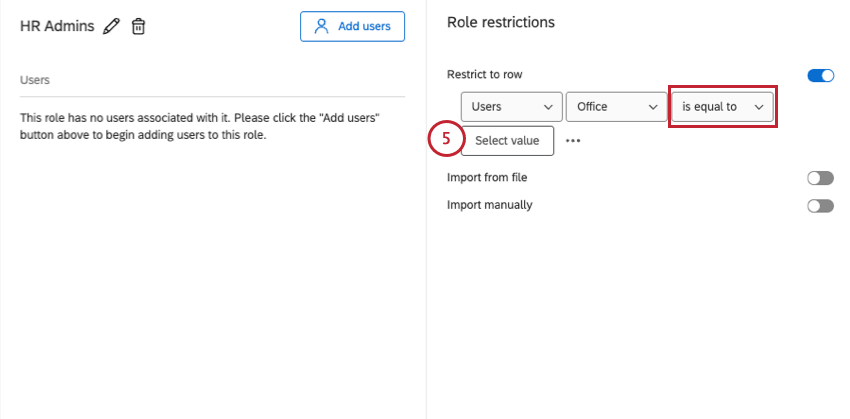This screenshot has height=419, width=850.
Task: Enable the Import from file toggle
Action: [x=820, y=178]
